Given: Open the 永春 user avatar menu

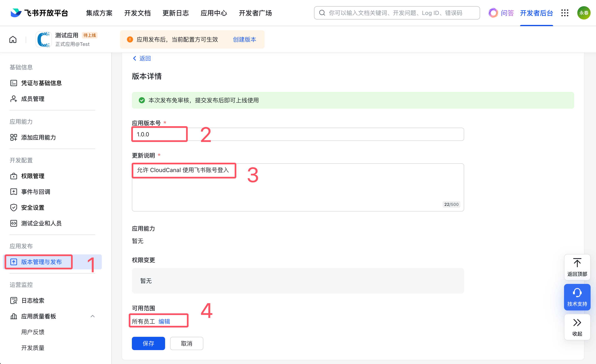Looking at the screenshot, I should point(584,13).
